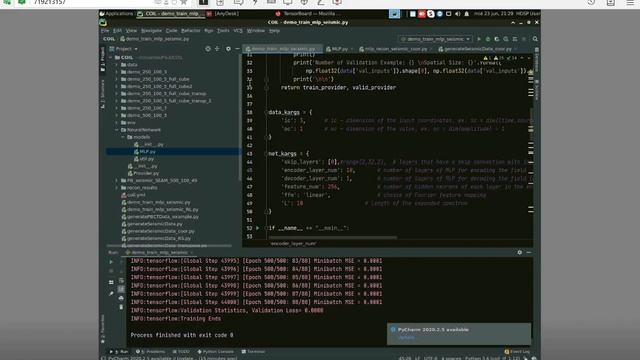Click the Update link in PyCharm notification
The height and width of the screenshot is (360, 640).
click(x=406, y=338)
